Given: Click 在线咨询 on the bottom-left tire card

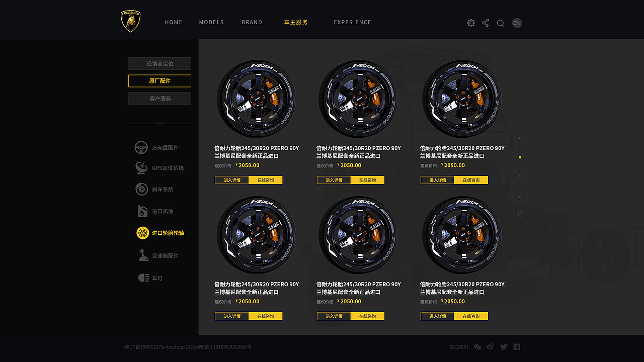Looking at the screenshot, I should coord(266,316).
